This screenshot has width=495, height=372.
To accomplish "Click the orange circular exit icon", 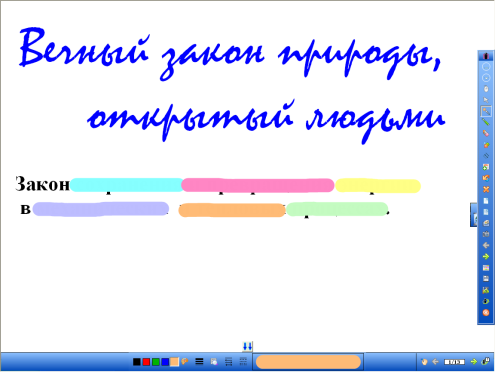I will [486, 312].
